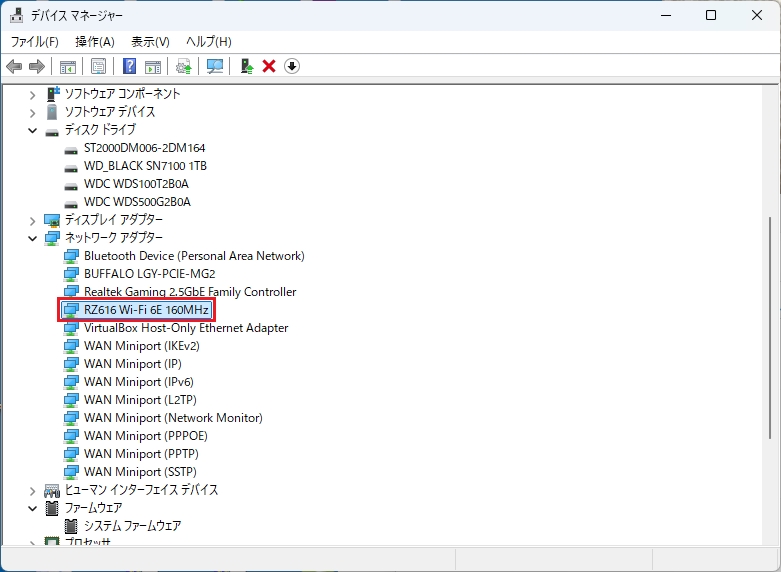
Task: Expand the ディスプレイ アダプター category
Action: (32, 221)
